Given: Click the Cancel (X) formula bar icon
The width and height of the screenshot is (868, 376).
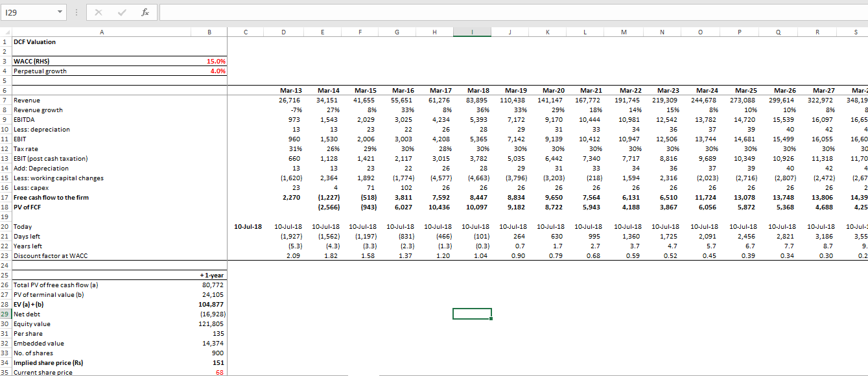Looking at the screenshot, I should 99,13.
